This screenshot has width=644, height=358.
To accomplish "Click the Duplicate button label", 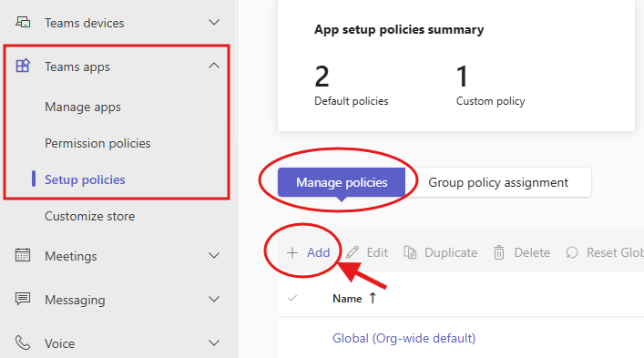I will coord(451,252).
